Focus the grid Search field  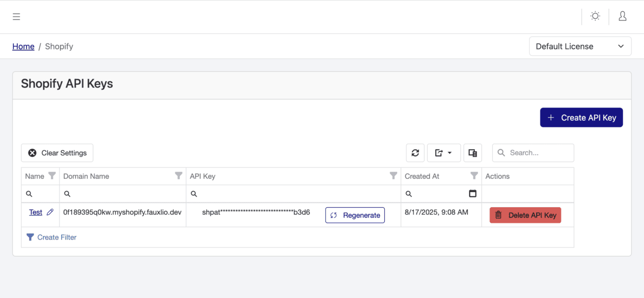point(533,153)
